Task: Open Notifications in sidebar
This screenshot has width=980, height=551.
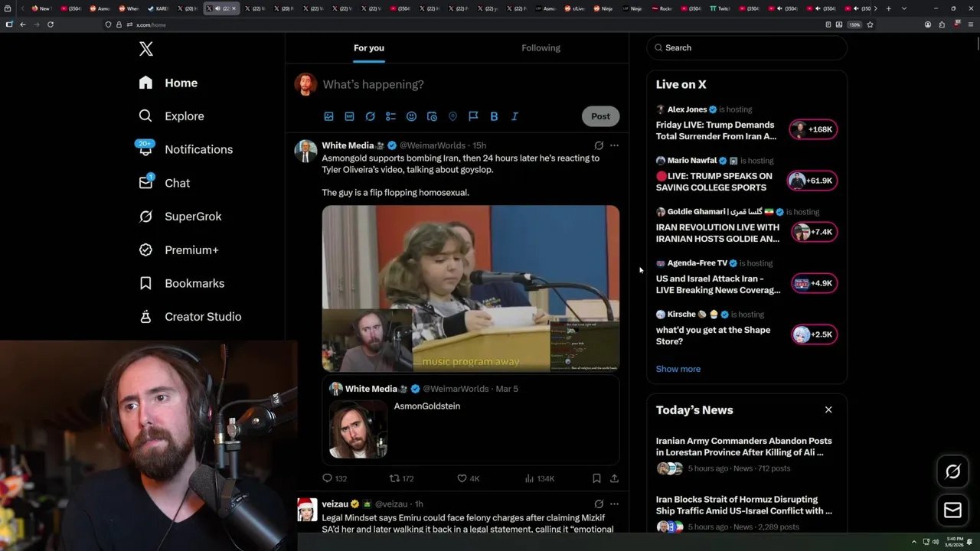Action: pyautogui.click(x=185, y=149)
